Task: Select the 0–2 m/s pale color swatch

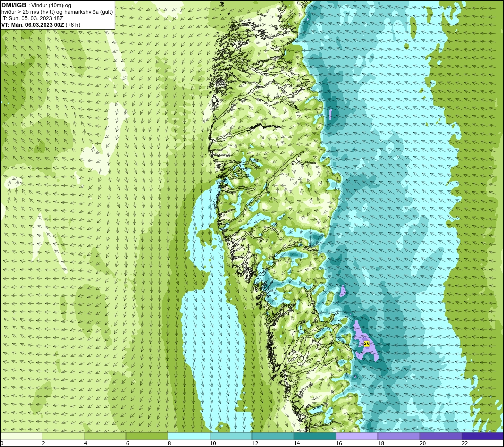Action: (x=21, y=436)
